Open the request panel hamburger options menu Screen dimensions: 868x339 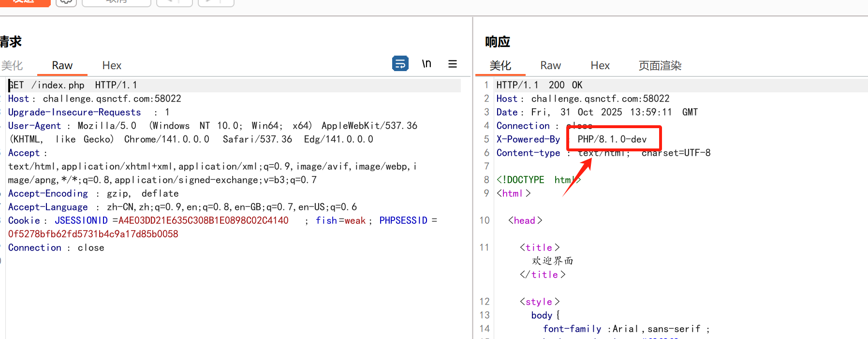point(453,64)
